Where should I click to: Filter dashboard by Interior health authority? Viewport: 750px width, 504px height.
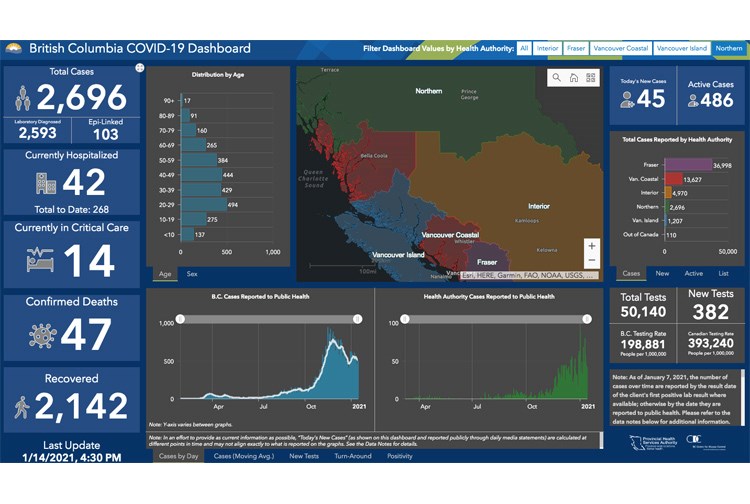(547, 48)
